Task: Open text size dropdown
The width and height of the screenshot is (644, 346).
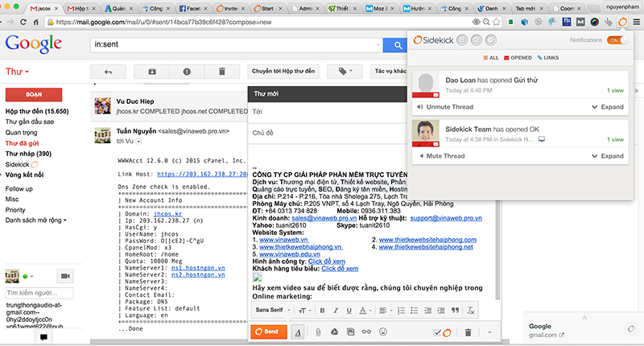Action: click(304, 311)
